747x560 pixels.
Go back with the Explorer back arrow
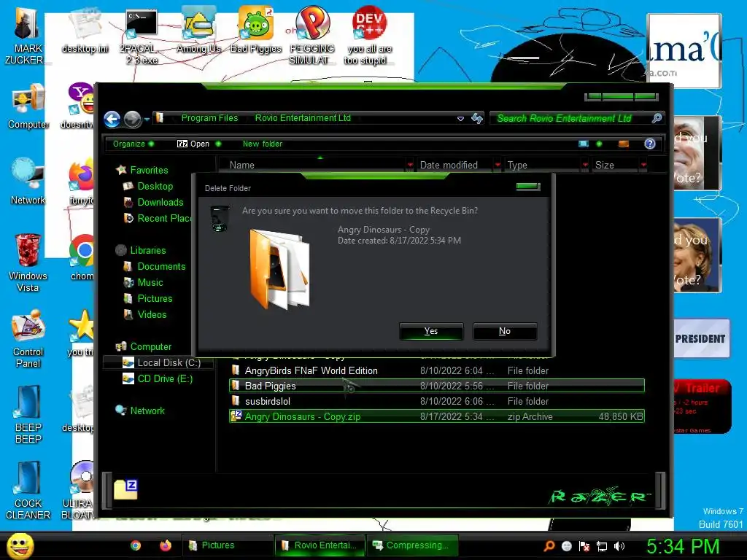click(112, 119)
